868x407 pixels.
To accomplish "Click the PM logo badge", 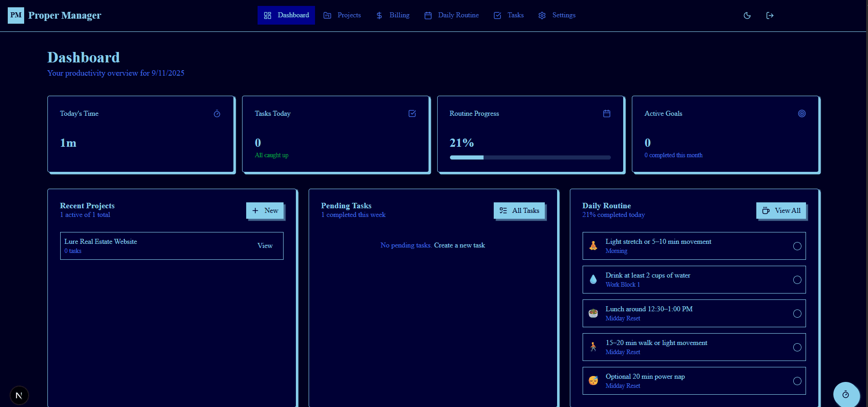I will pos(16,15).
